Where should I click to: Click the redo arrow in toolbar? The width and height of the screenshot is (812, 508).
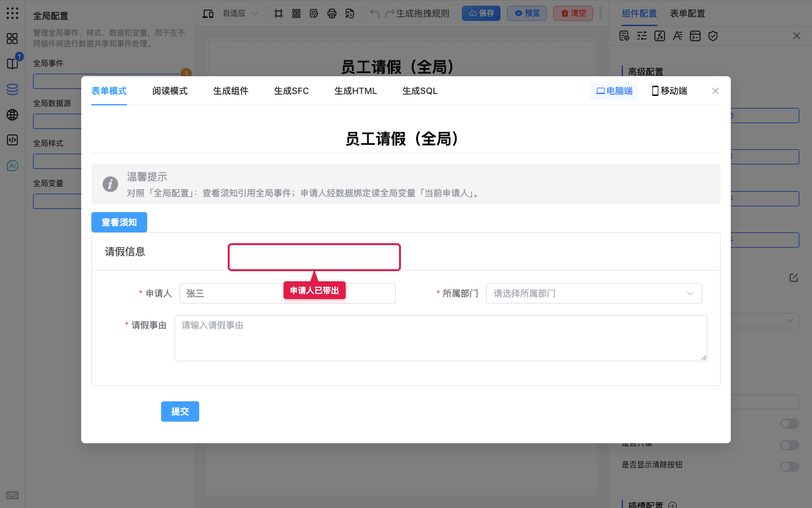pos(390,13)
